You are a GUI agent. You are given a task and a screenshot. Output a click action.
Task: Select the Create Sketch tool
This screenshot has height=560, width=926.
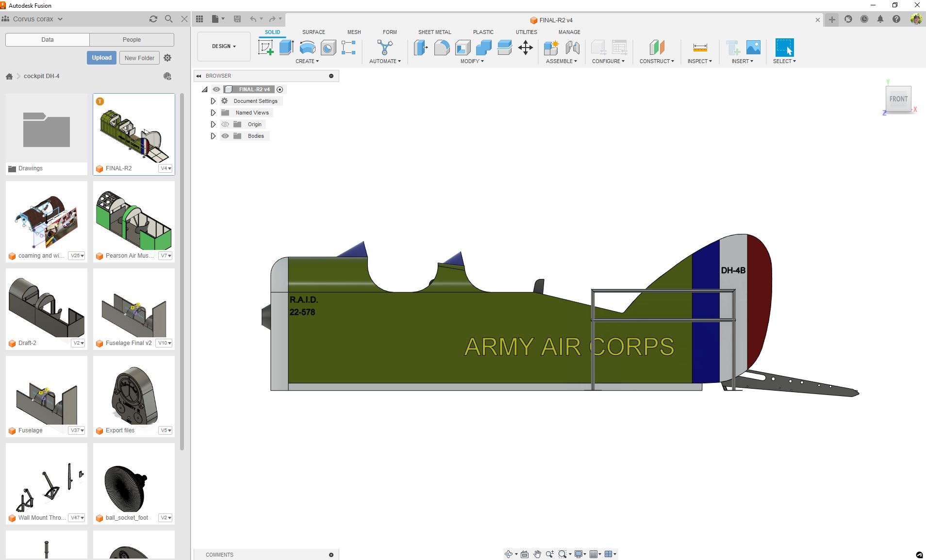(x=266, y=48)
